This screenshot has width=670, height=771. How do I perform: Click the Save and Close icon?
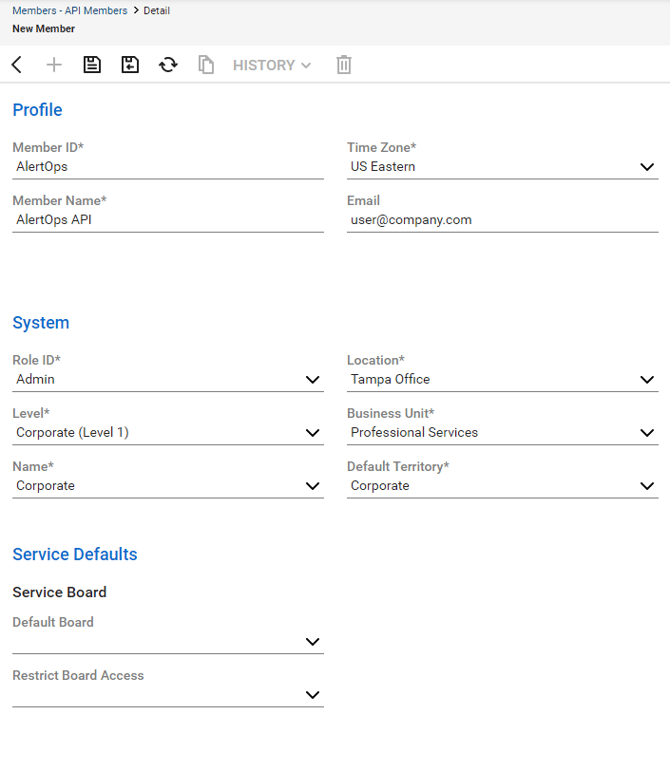[130, 65]
